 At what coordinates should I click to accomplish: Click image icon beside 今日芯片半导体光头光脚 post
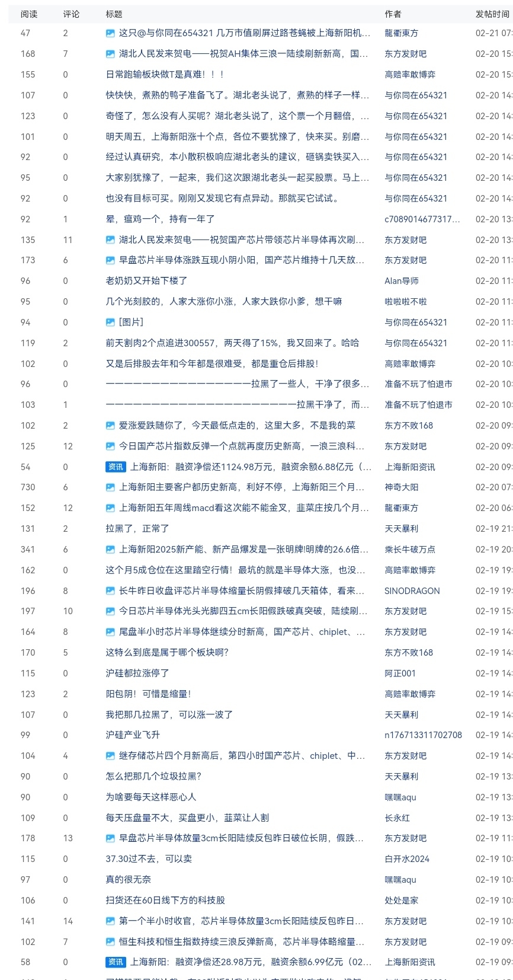tap(110, 611)
